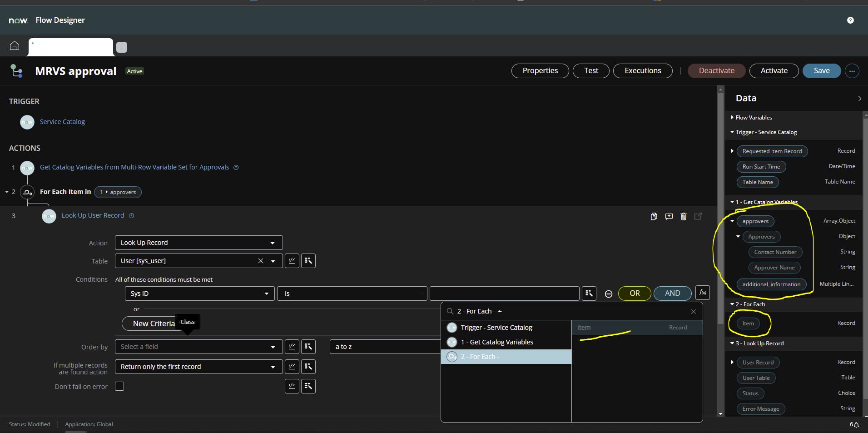
Task: Open the Sys ID field dropdown
Action: [199, 294]
